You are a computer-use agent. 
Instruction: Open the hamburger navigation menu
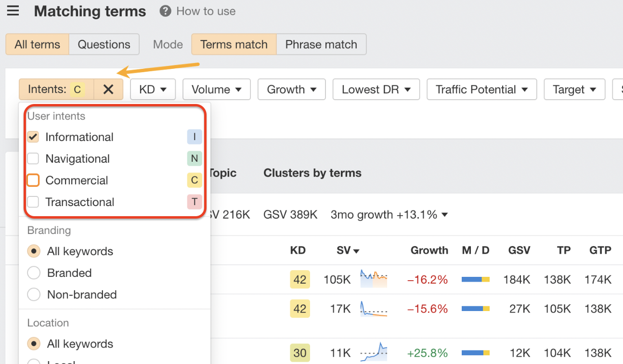13,11
